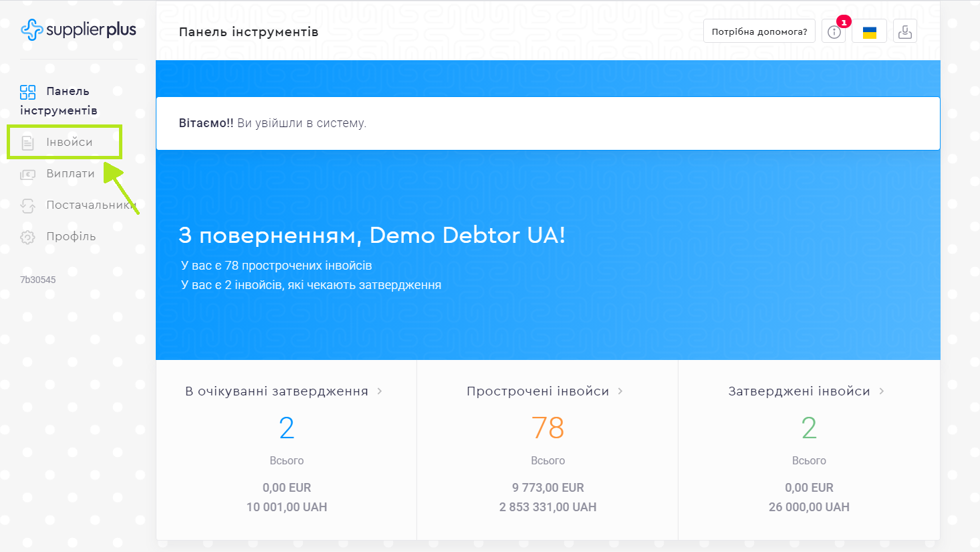This screenshot has width=980, height=552.
Task: Click the Ukrainian flag language selector
Action: click(x=869, y=31)
